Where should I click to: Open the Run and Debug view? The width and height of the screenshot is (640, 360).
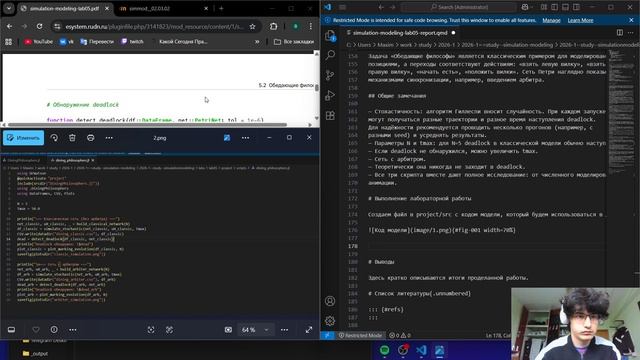(x=330, y=96)
